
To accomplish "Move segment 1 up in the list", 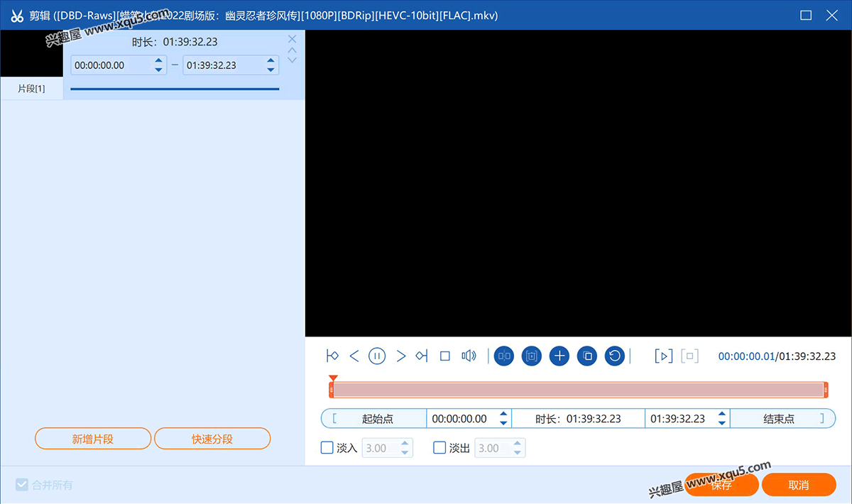I will tap(293, 50).
